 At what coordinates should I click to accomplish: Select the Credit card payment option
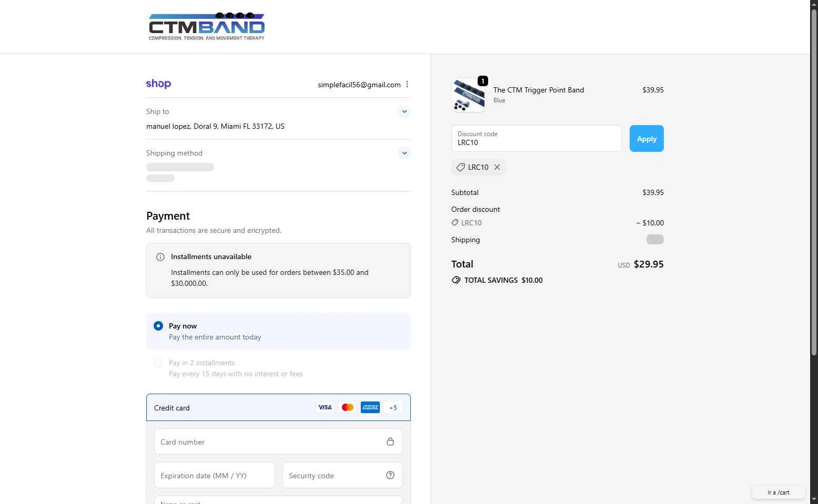(278, 407)
